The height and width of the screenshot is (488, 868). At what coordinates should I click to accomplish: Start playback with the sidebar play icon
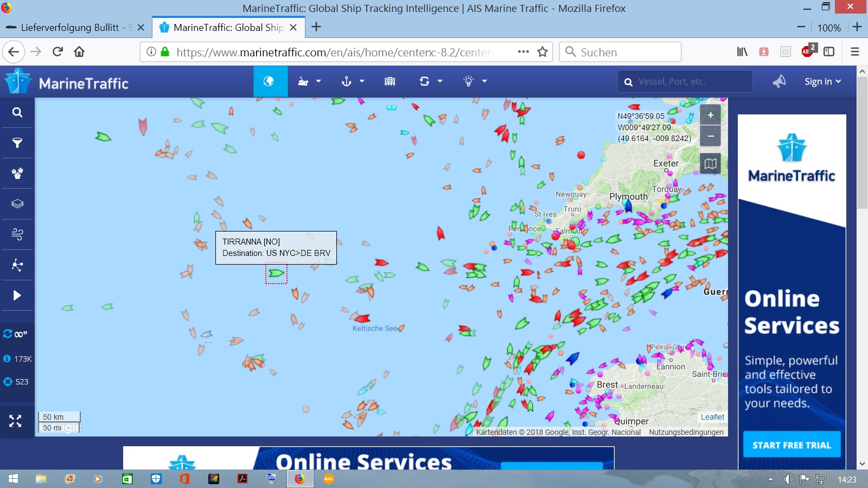pyautogui.click(x=17, y=296)
